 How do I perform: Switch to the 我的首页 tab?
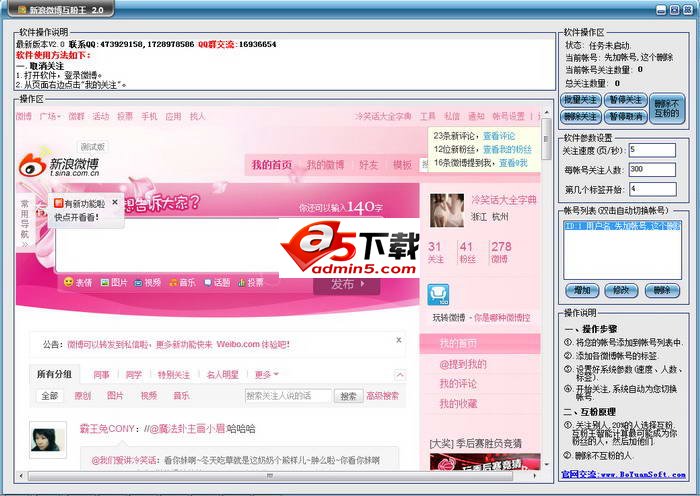click(x=271, y=165)
